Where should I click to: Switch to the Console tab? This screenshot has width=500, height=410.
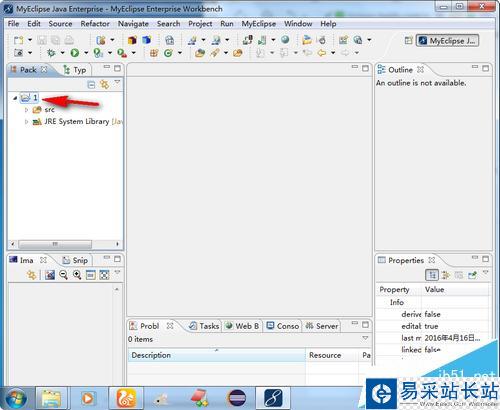coord(283,326)
